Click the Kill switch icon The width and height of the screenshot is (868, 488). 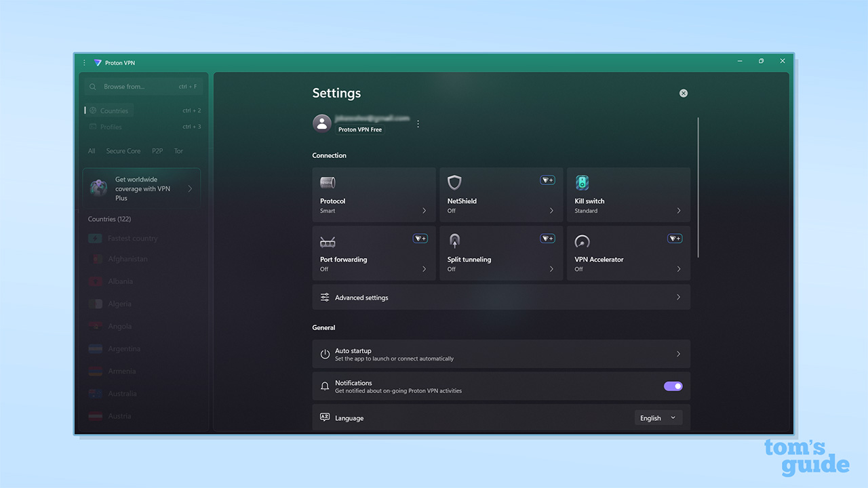[x=582, y=182]
